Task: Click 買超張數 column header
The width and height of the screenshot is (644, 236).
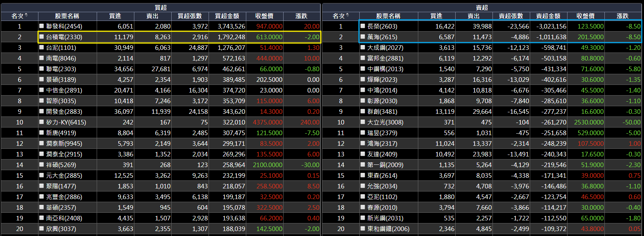Action: coord(190,16)
